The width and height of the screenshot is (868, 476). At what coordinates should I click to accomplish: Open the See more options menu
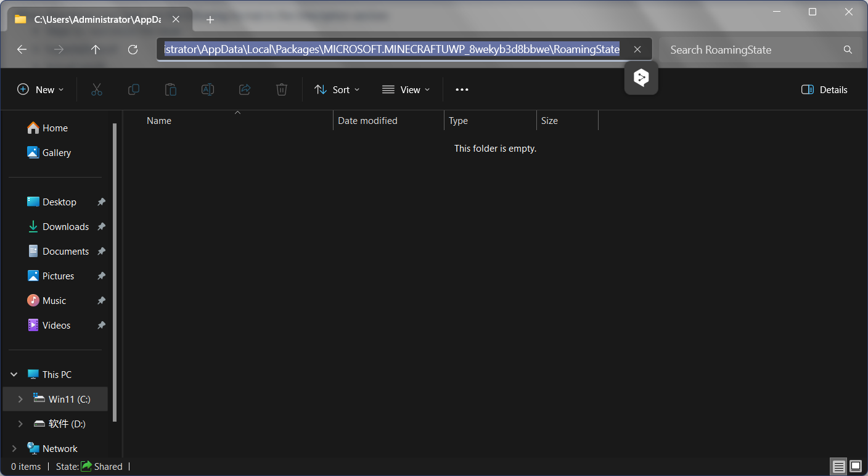[462, 89]
